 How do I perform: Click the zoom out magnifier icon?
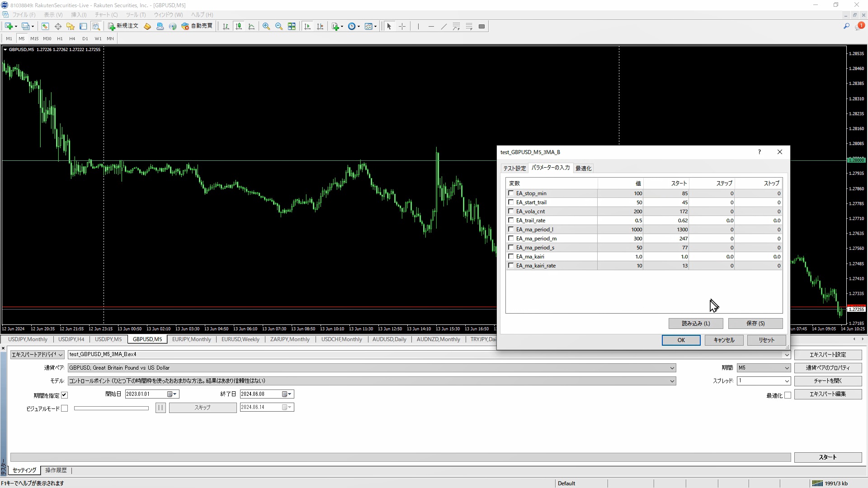click(279, 26)
